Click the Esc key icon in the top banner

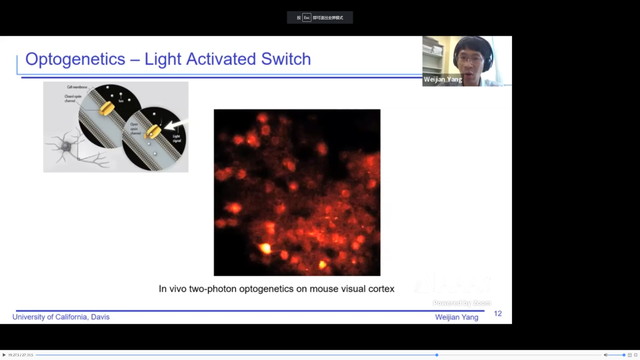pyautogui.click(x=307, y=18)
